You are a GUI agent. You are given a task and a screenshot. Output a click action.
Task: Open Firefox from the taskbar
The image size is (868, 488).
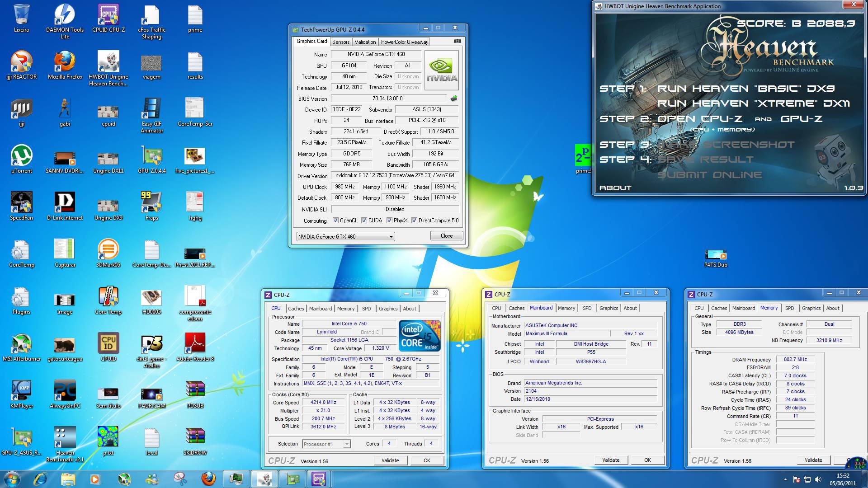pos(208,479)
